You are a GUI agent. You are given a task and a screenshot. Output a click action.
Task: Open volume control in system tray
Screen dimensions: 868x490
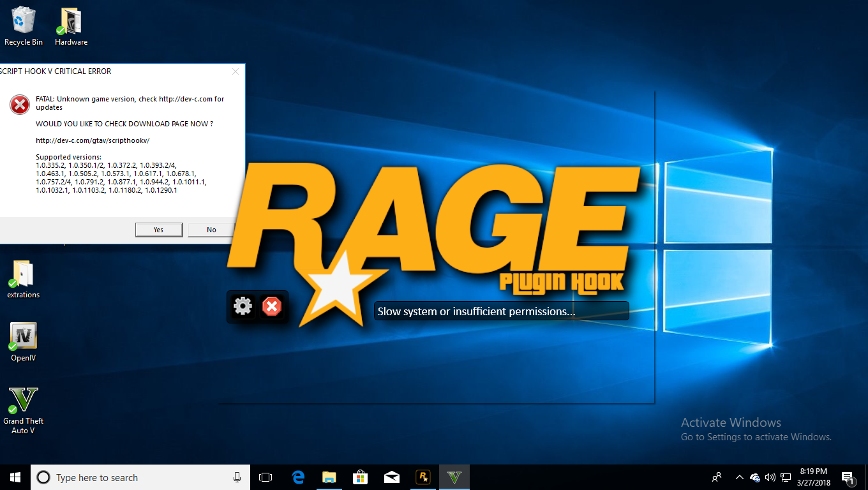click(x=770, y=477)
